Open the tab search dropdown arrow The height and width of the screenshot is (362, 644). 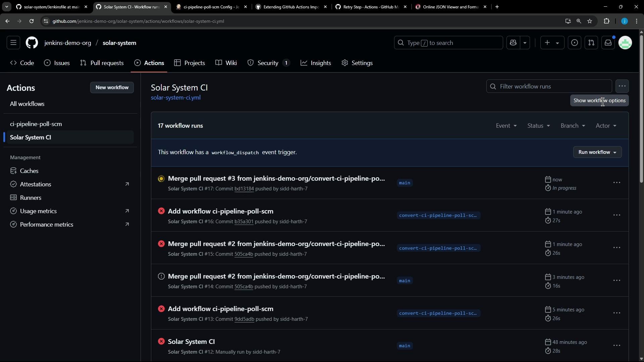click(x=6, y=7)
